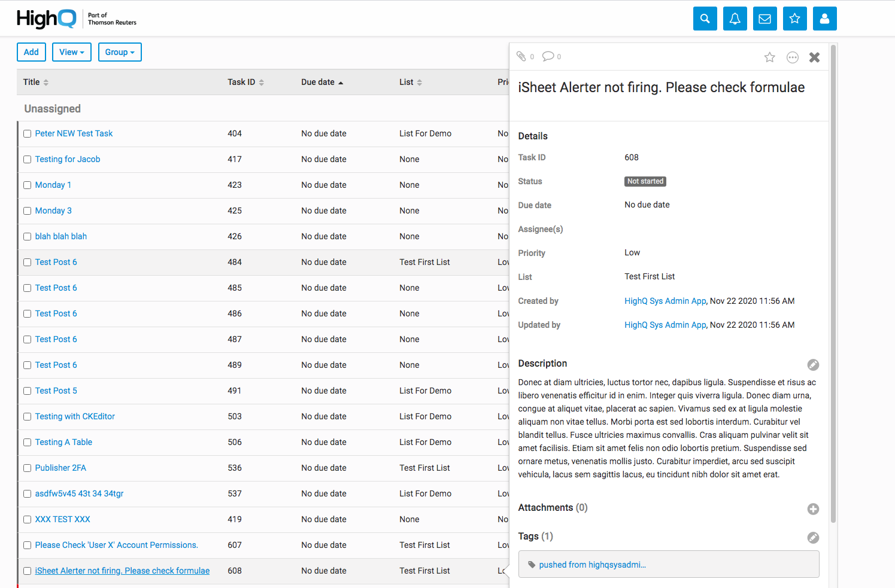Open the notifications bell
The height and width of the screenshot is (588, 895).
(x=735, y=19)
